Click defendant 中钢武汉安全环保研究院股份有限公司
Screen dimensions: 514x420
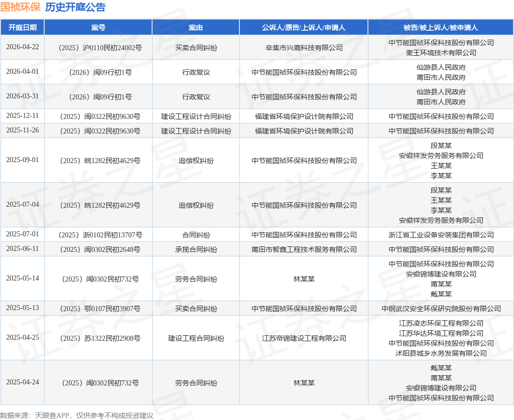[x=441, y=309]
